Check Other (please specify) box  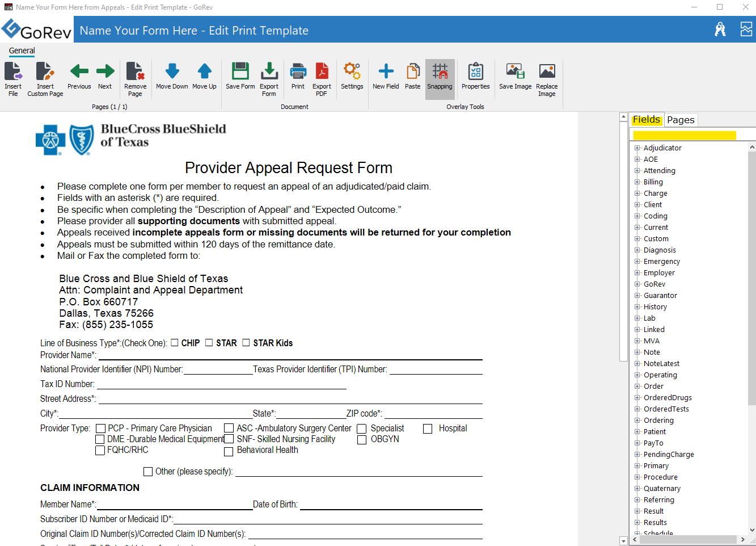148,472
